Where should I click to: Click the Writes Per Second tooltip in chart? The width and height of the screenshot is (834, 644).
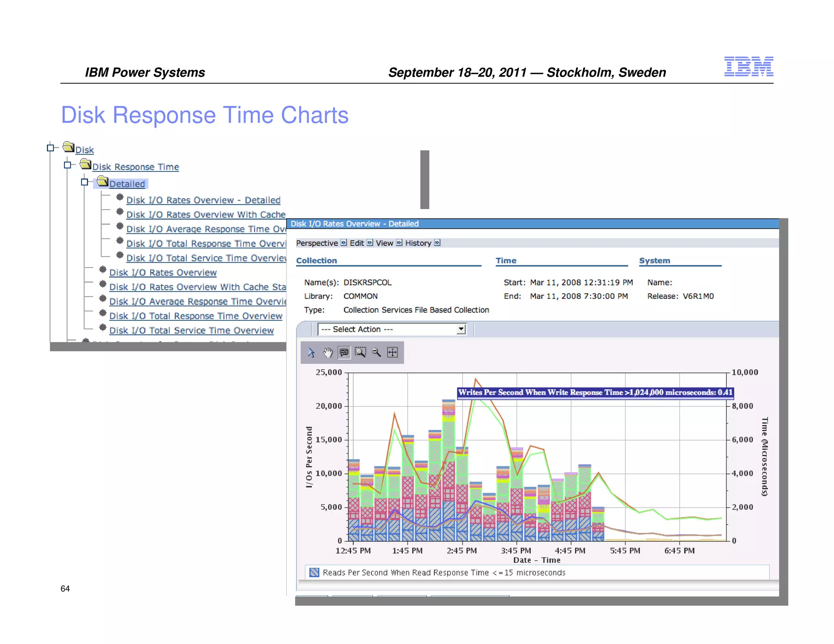tap(595, 393)
